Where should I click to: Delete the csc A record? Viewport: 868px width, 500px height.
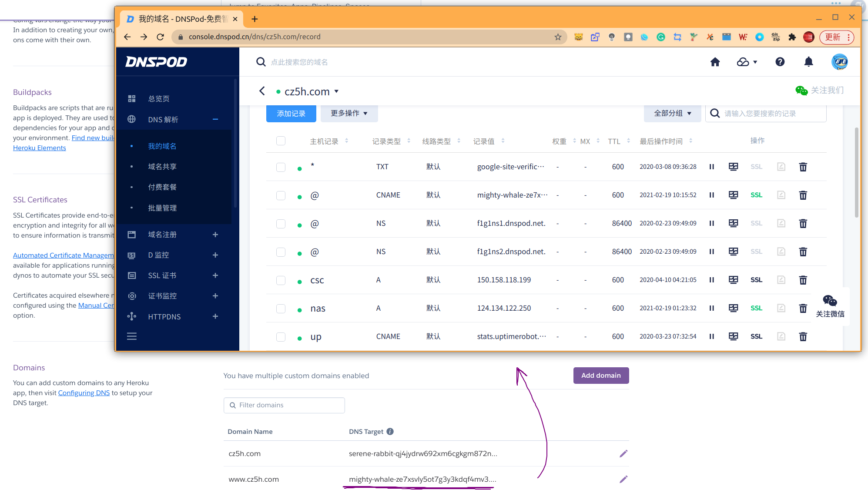tap(803, 280)
